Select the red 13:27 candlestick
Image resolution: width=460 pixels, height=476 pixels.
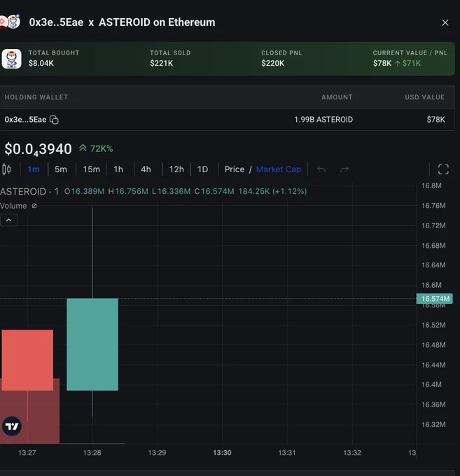[27, 360]
